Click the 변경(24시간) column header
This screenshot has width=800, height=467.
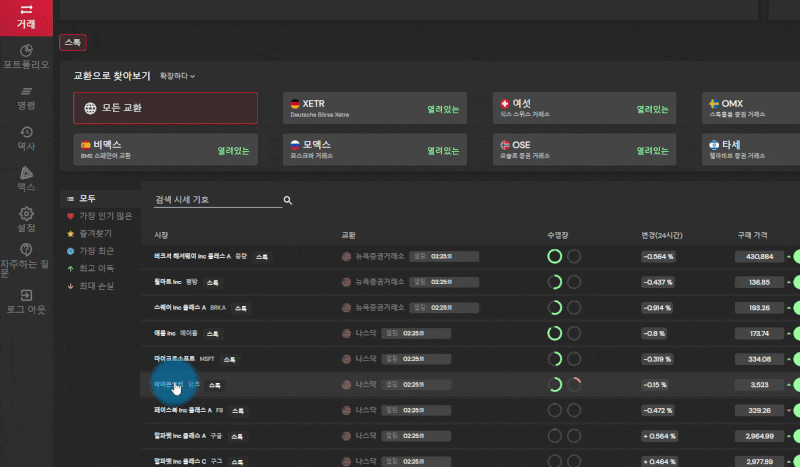[662, 235]
